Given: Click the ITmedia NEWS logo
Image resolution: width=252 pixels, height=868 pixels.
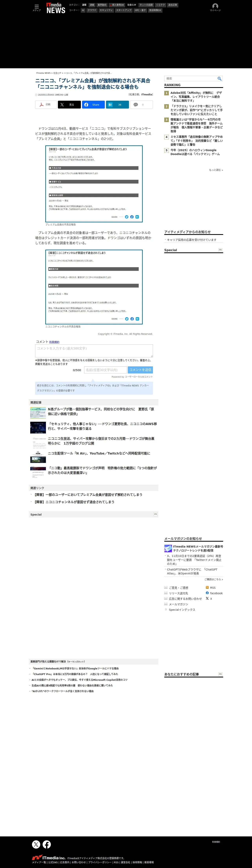Looking at the screenshot, I should coord(56,8).
